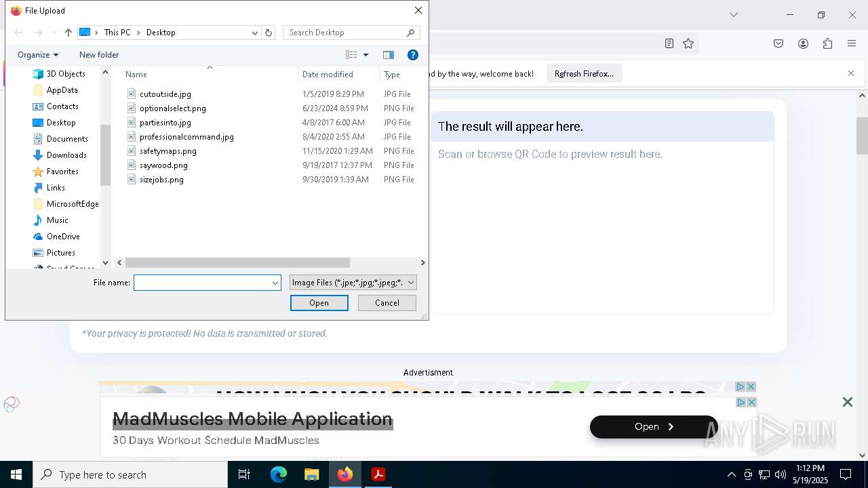Toggle Firefox reader view icon

pos(669,43)
